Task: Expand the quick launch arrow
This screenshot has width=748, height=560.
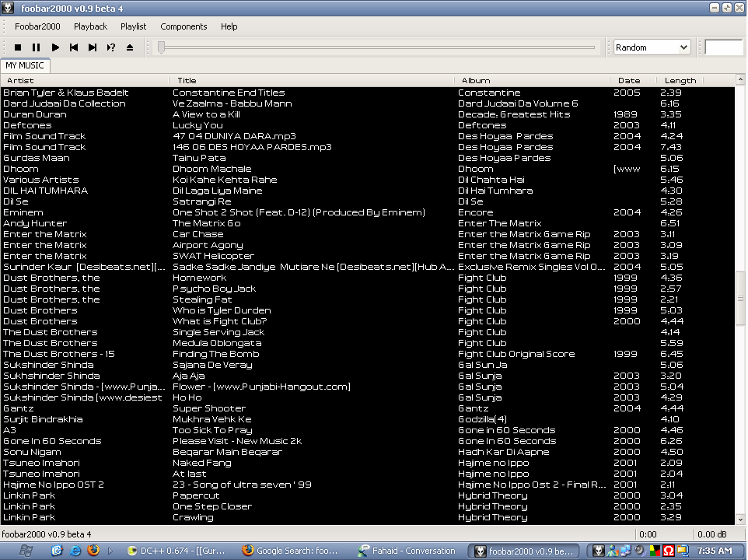Action: point(110,551)
